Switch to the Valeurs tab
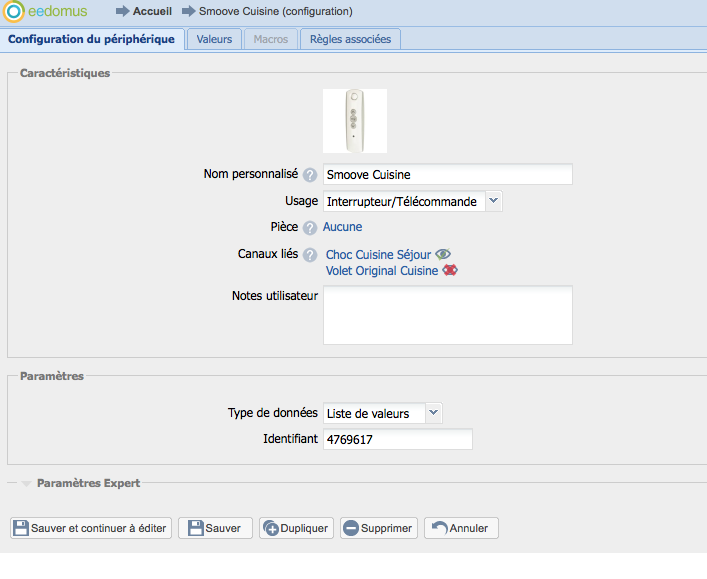The width and height of the screenshot is (707, 579). point(214,39)
